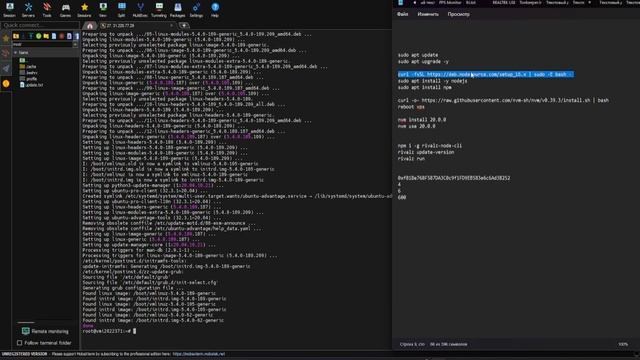The image size is (640, 360).
Task: Select the .profile file in file list
Action: tap(29, 78)
